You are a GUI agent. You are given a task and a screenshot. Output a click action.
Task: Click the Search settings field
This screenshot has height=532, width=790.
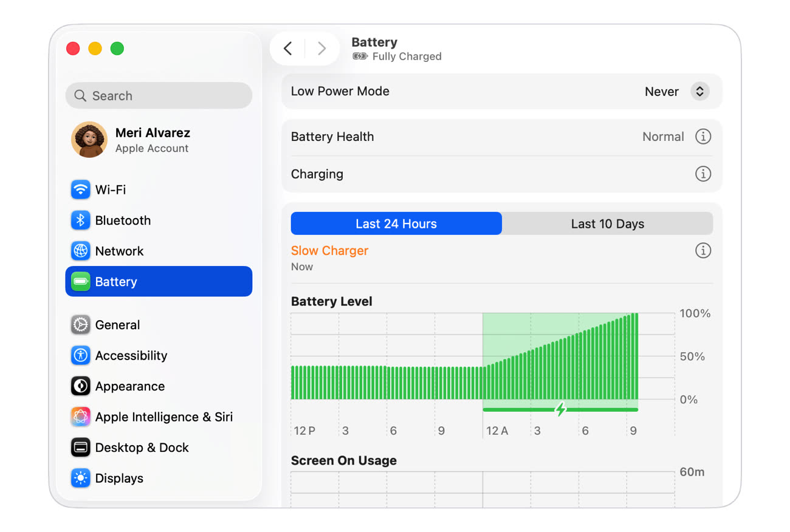[159, 96]
